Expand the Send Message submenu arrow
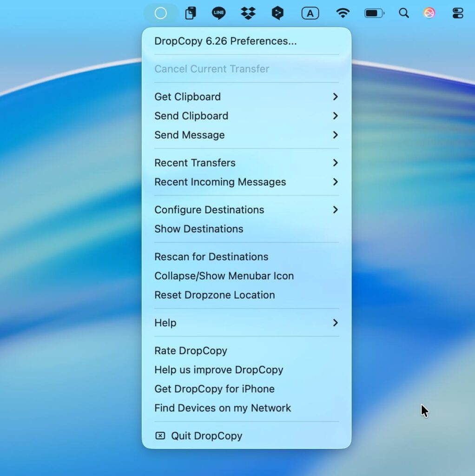Viewport: 475px width, 476px height. pos(335,135)
